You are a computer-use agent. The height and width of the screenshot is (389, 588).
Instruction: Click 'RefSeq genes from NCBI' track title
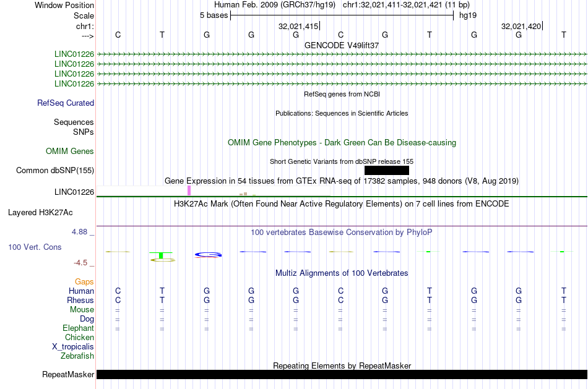point(342,94)
